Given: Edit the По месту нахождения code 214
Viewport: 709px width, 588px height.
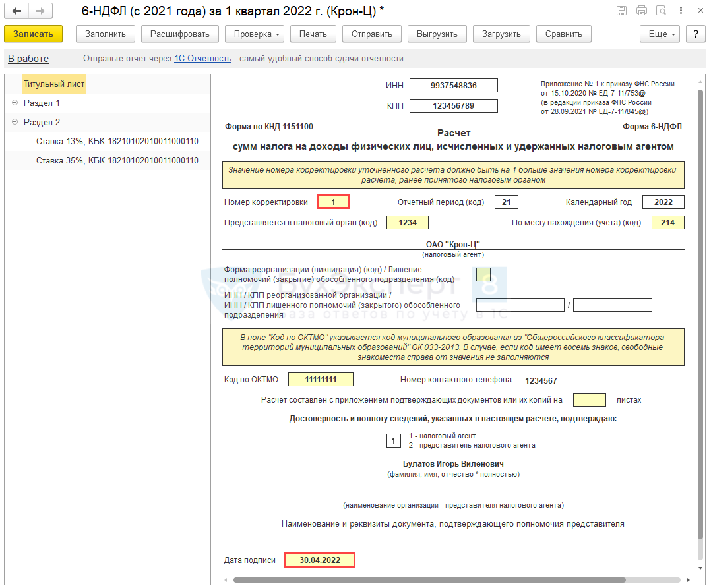Looking at the screenshot, I should pos(668,222).
